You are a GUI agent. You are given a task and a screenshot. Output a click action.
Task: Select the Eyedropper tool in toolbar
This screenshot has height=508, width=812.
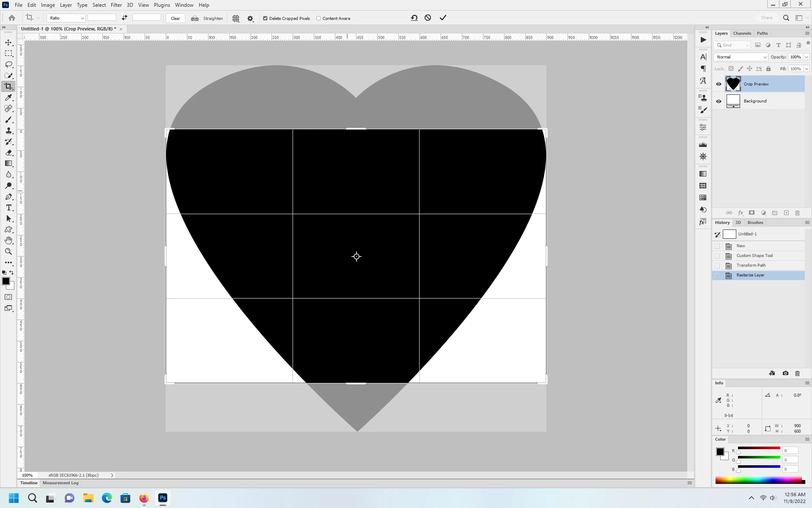pos(8,98)
